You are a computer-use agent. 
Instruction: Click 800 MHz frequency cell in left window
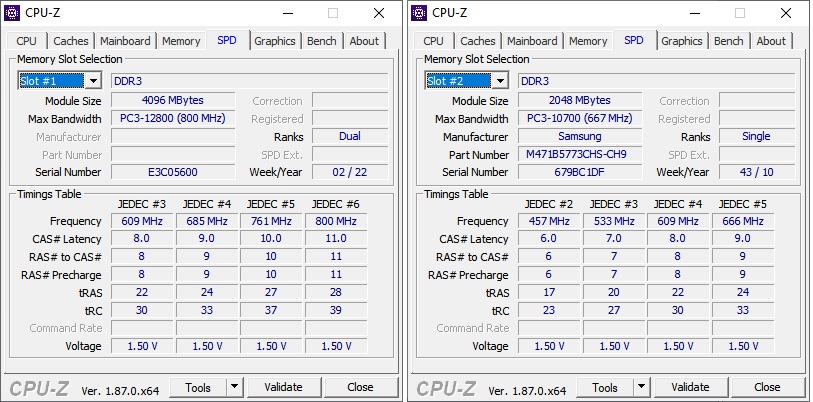(336, 221)
